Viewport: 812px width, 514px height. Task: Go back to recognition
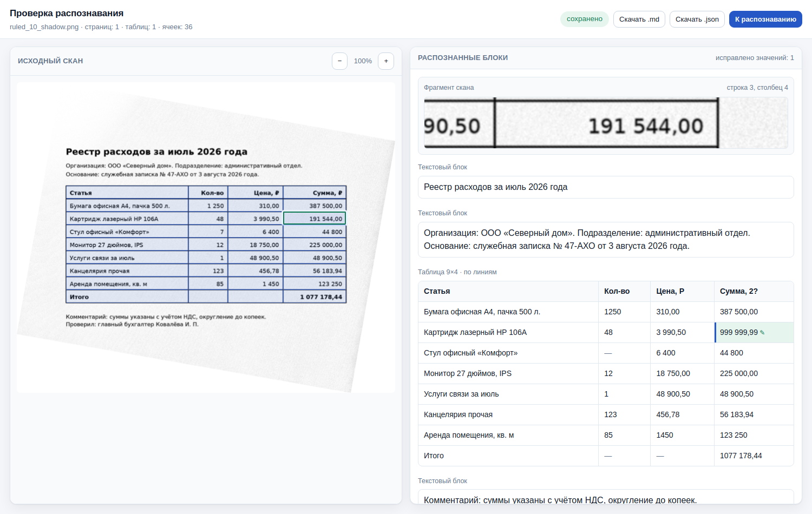coord(765,19)
